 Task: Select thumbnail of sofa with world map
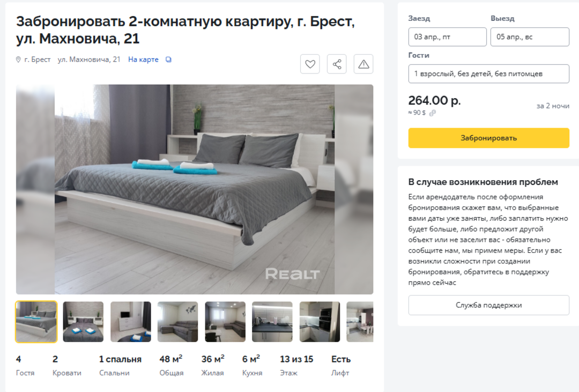coord(177,322)
